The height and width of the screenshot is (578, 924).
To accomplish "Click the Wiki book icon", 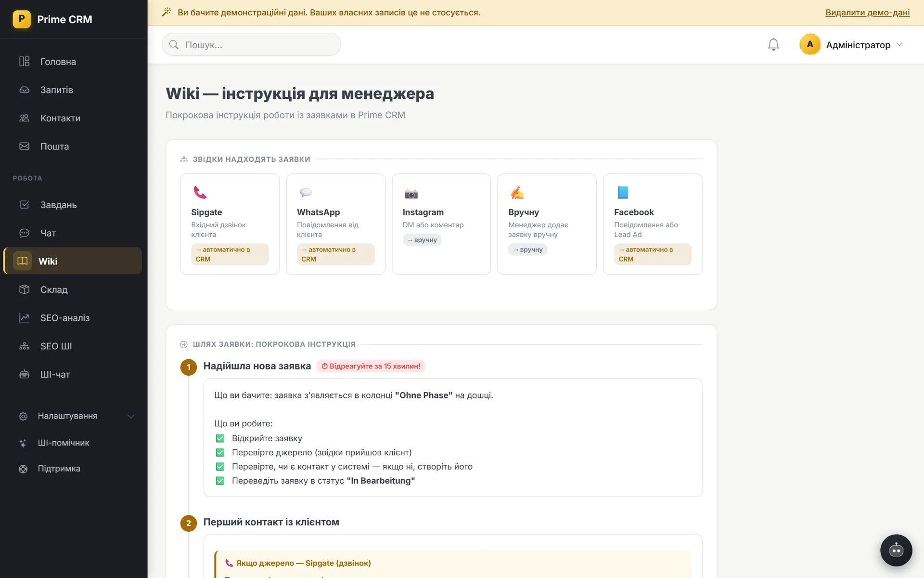I will tap(23, 261).
